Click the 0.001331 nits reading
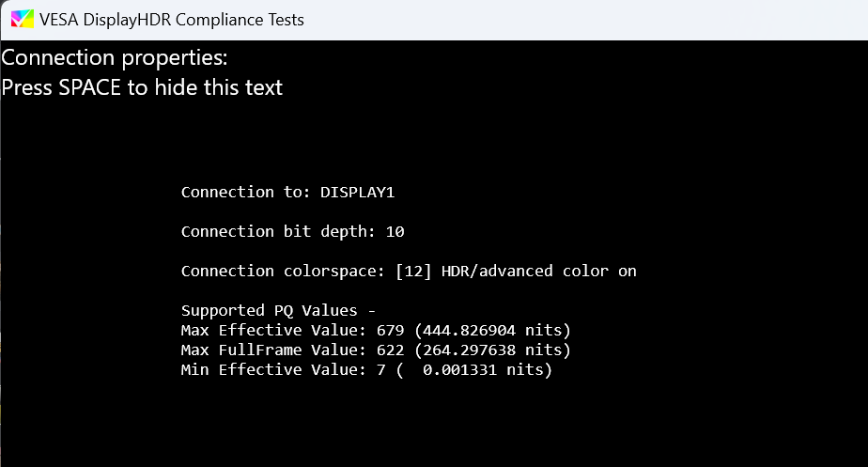Viewport: 868px width, 467px height. click(x=478, y=369)
